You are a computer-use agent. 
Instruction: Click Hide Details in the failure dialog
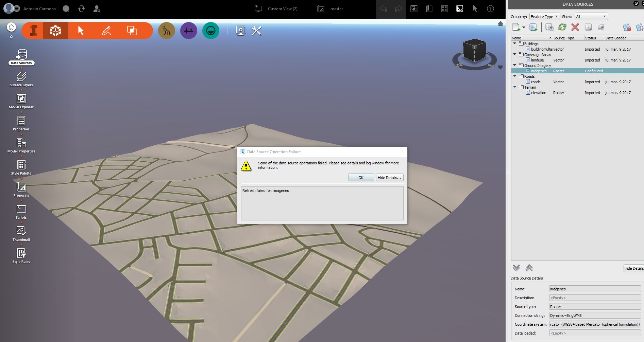389,178
